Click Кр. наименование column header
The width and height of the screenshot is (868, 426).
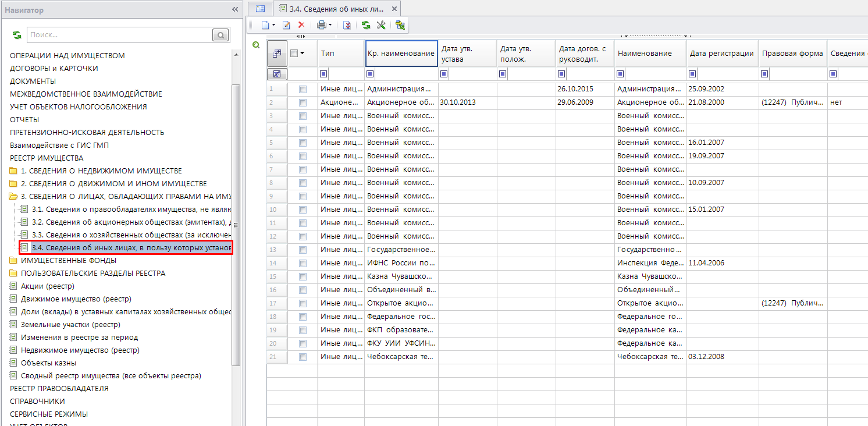pos(401,54)
